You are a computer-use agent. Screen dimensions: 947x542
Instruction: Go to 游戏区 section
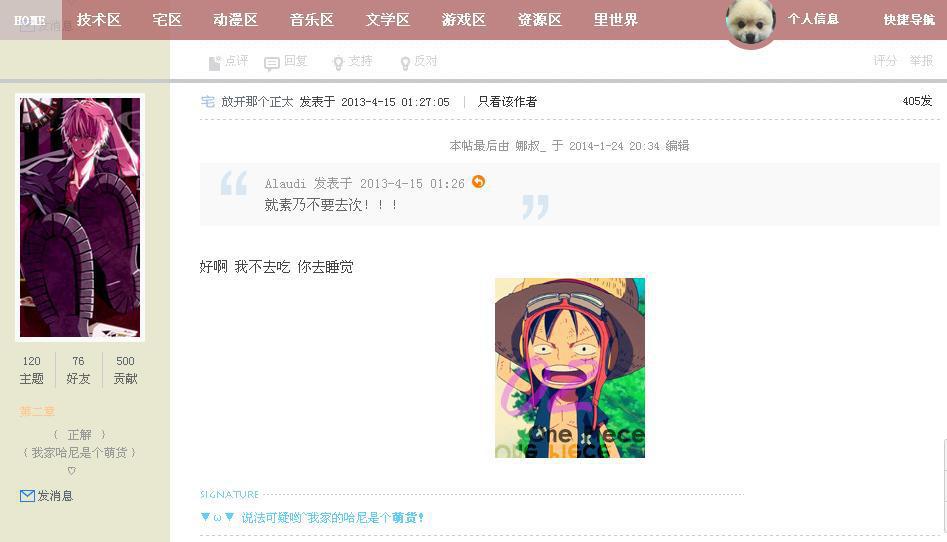point(463,20)
